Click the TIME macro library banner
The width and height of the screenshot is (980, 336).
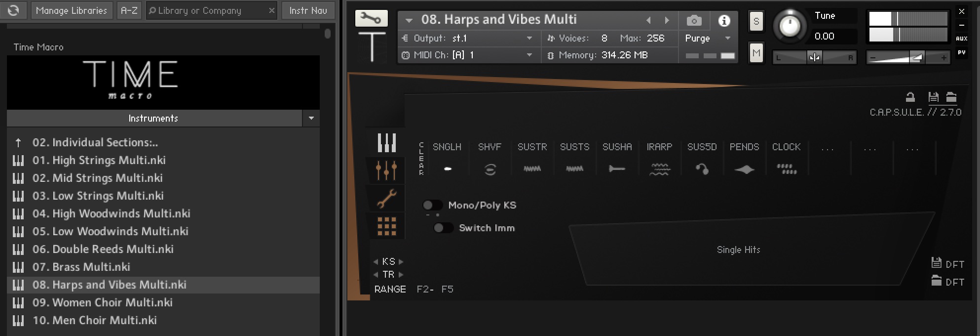click(163, 82)
